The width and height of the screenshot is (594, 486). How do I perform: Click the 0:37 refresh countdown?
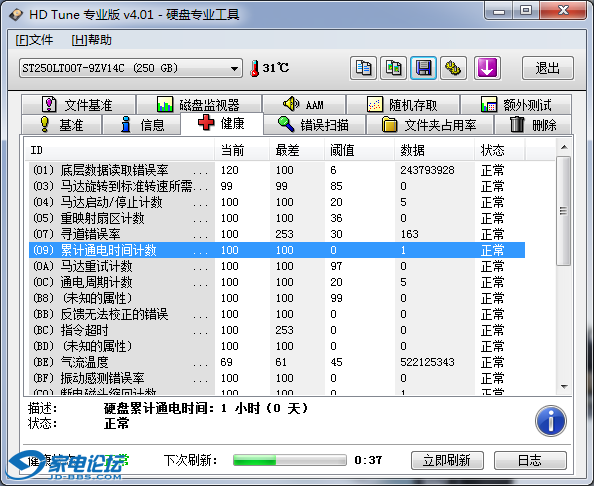(x=368, y=460)
